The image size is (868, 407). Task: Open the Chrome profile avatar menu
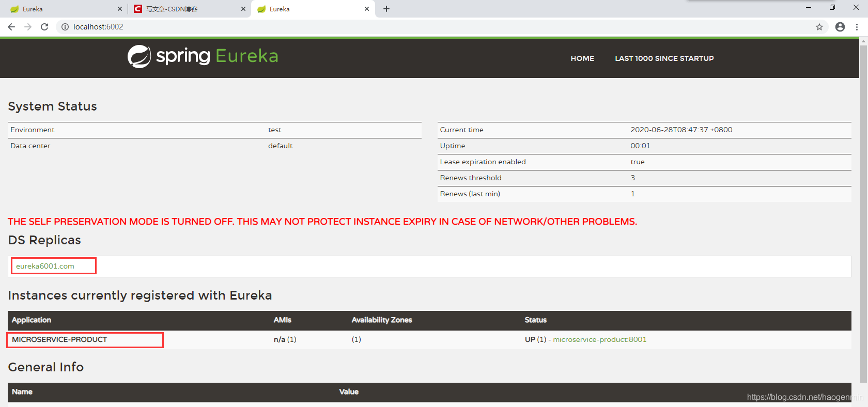[x=840, y=27]
